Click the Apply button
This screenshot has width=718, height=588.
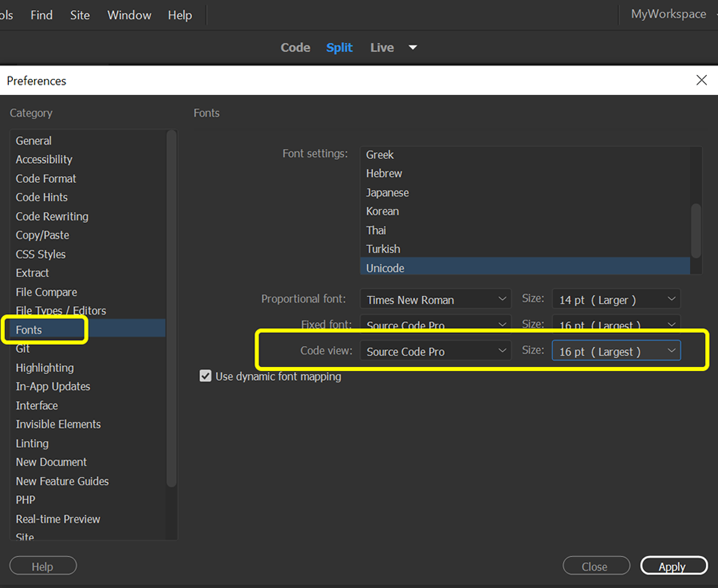[x=673, y=566]
